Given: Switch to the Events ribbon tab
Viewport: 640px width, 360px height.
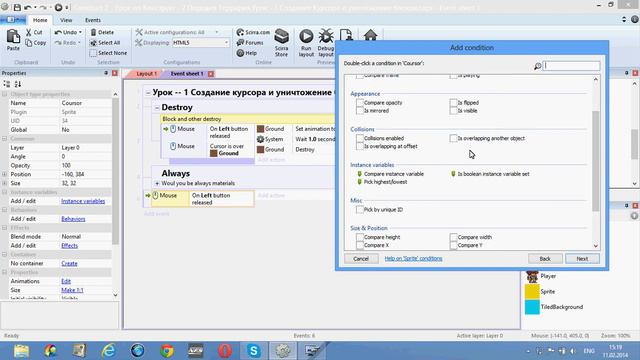Looking at the screenshot, I should point(93,20).
